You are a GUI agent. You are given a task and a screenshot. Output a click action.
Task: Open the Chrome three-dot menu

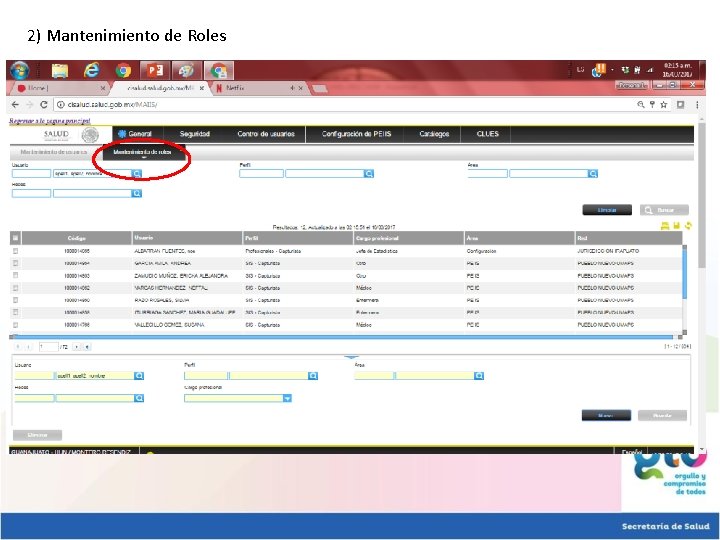697,105
